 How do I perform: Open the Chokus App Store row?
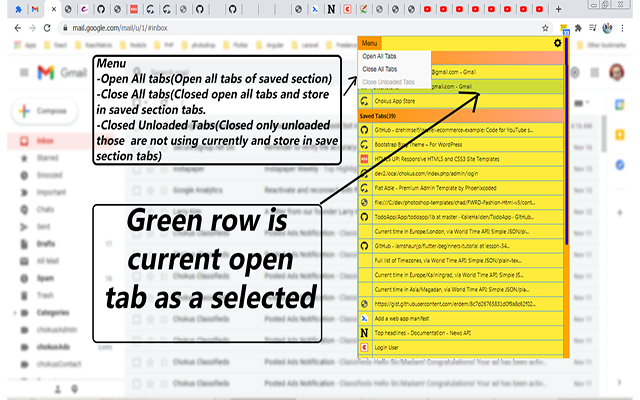[461, 101]
